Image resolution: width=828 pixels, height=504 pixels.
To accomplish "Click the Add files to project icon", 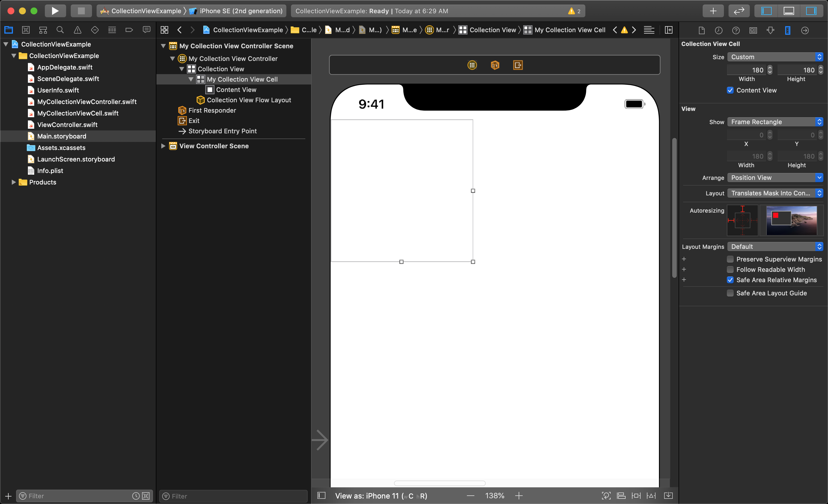I will 8,495.
